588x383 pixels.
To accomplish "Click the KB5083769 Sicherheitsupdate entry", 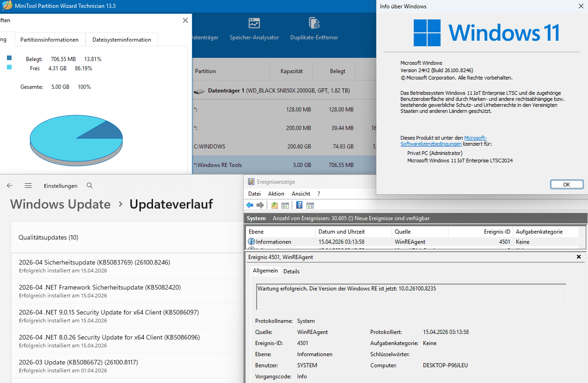I will click(x=128, y=266).
